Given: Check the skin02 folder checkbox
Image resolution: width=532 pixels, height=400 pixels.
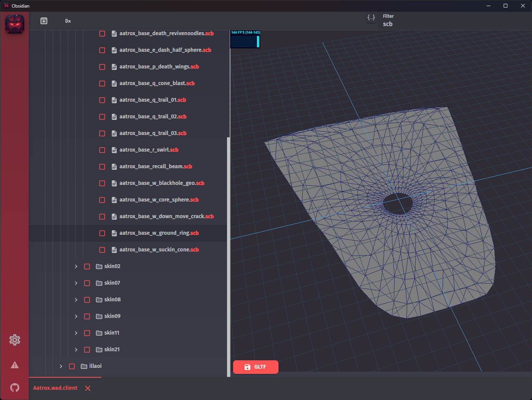Looking at the screenshot, I should point(87,267).
